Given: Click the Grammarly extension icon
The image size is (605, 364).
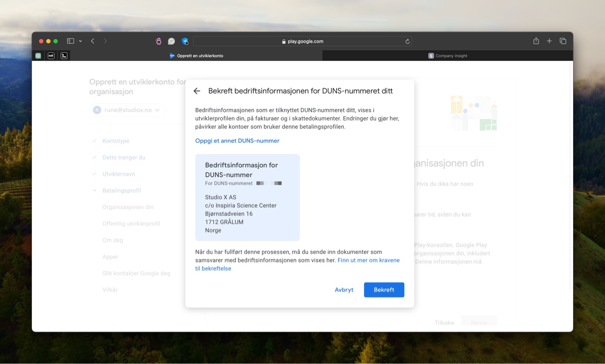Looking at the screenshot, I should (171, 41).
